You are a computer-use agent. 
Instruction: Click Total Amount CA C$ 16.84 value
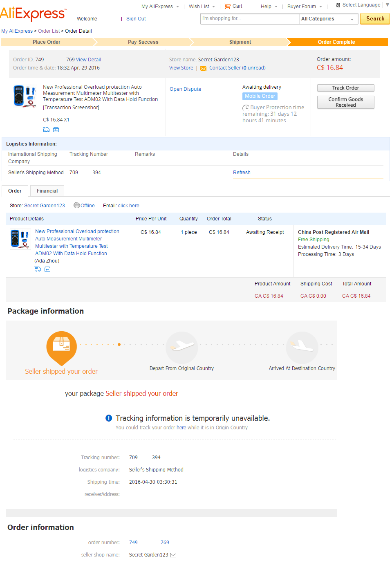356,296
